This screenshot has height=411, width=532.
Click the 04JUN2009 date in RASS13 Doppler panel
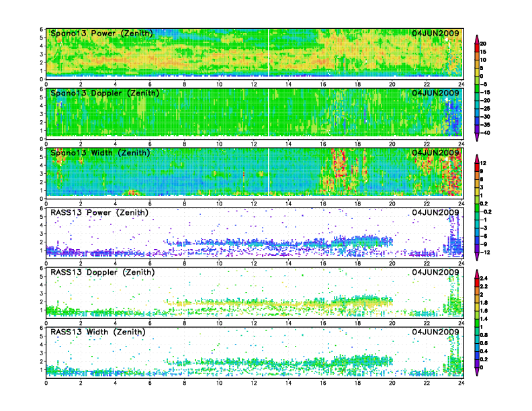point(435,272)
